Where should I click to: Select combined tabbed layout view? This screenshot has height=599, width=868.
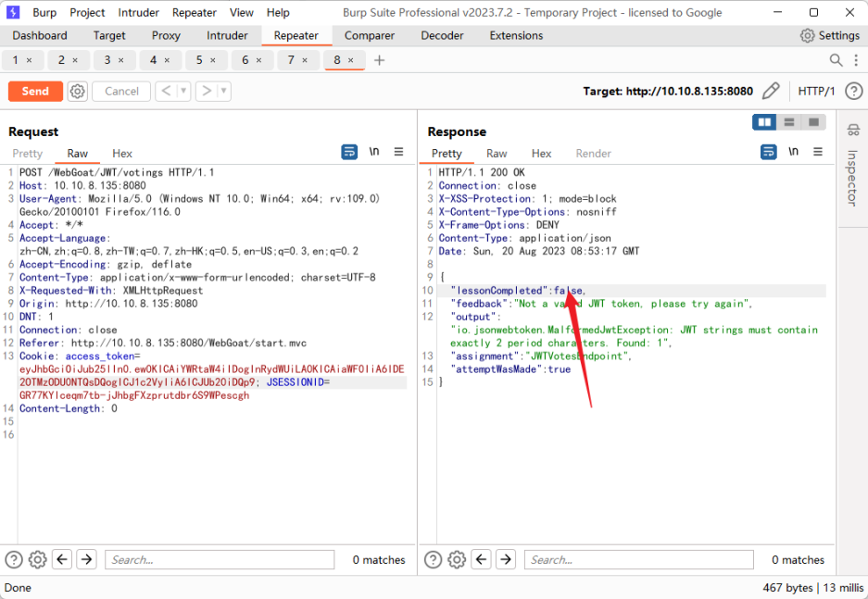pos(813,122)
